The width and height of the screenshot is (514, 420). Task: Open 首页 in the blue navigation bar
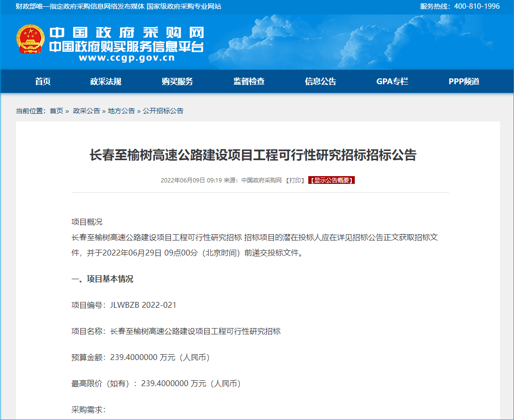(x=43, y=81)
